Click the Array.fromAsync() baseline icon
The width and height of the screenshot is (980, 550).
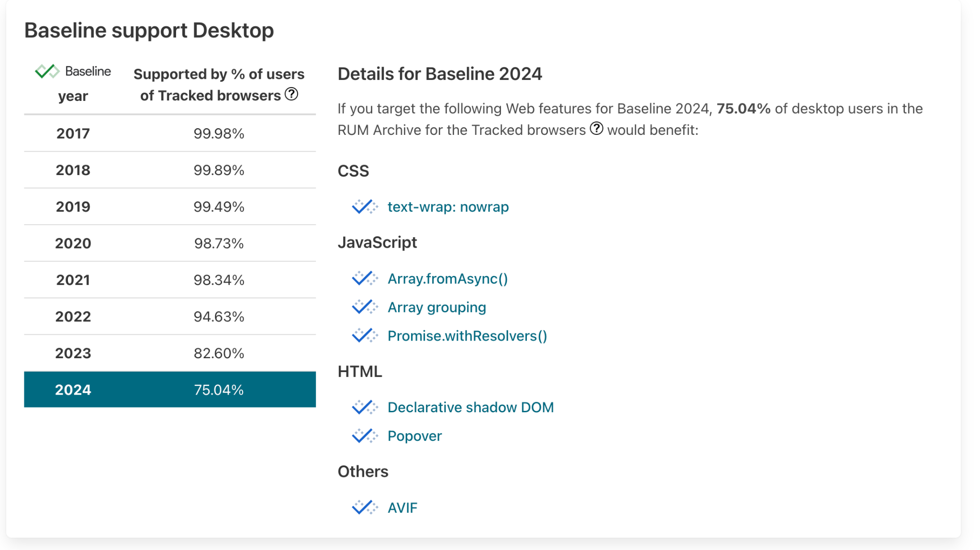(364, 278)
